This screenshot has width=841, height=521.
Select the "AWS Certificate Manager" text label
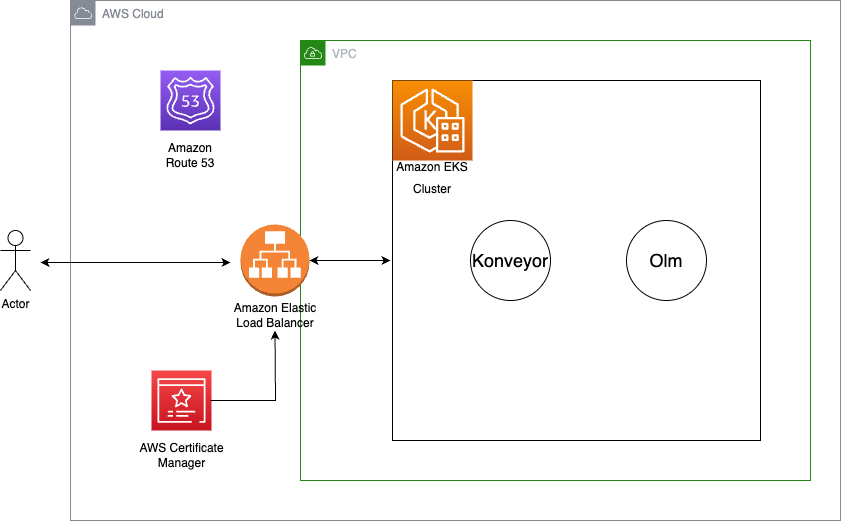[x=181, y=455]
